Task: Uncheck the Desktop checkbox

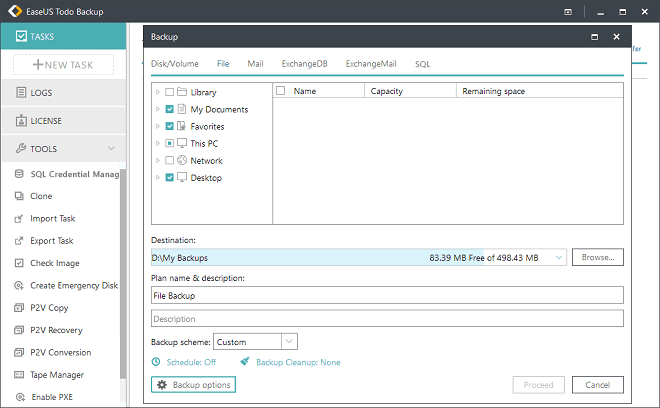Action: coord(169,177)
